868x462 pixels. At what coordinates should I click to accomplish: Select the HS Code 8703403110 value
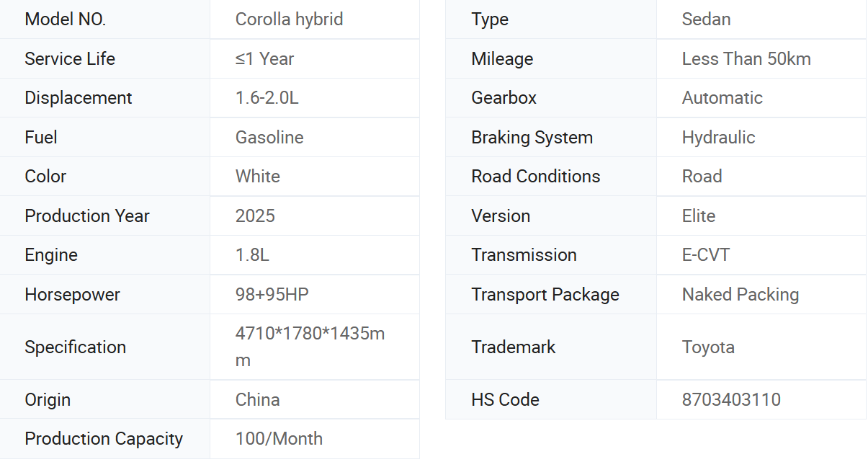(731, 400)
